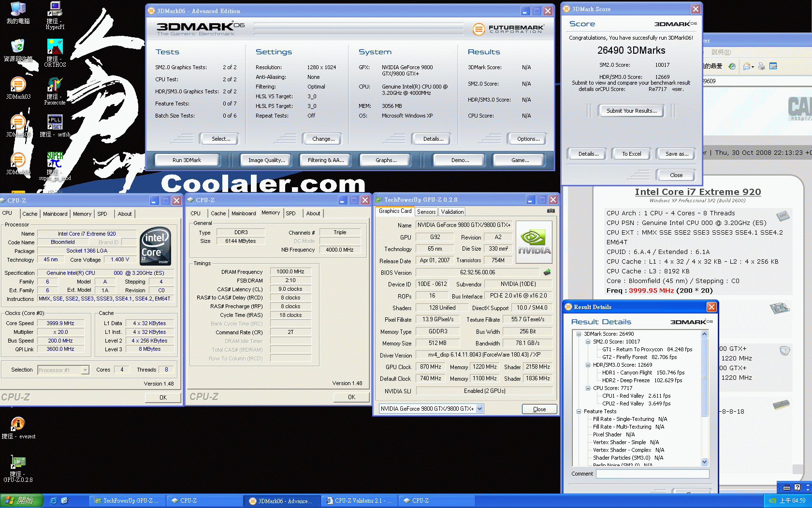Click the browser edit page icon
The height and width of the screenshot is (508, 812).
[773, 66]
